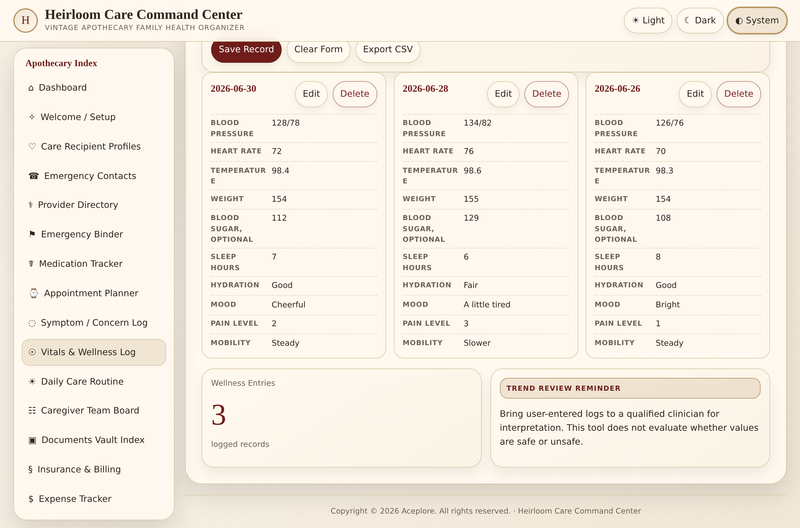Open Dashboard from the Apothecary Index
The height and width of the screenshot is (528, 800).
94,88
